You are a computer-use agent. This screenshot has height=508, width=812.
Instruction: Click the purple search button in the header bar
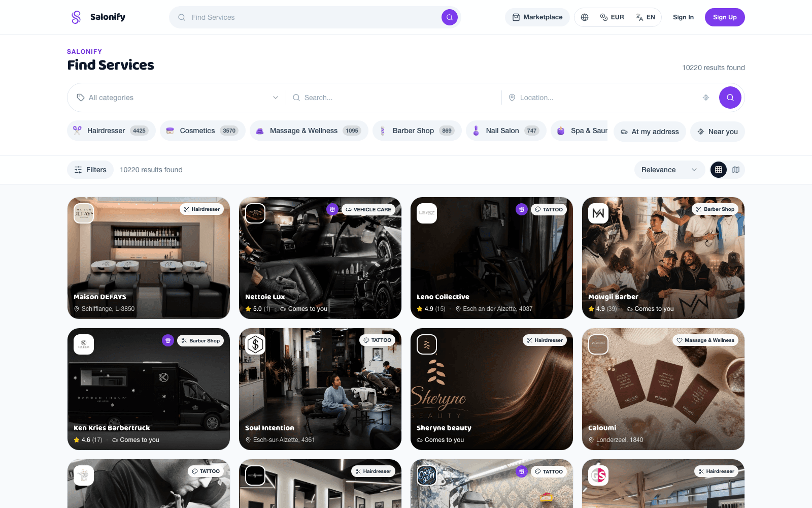pyautogui.click(x=450, y=17)
